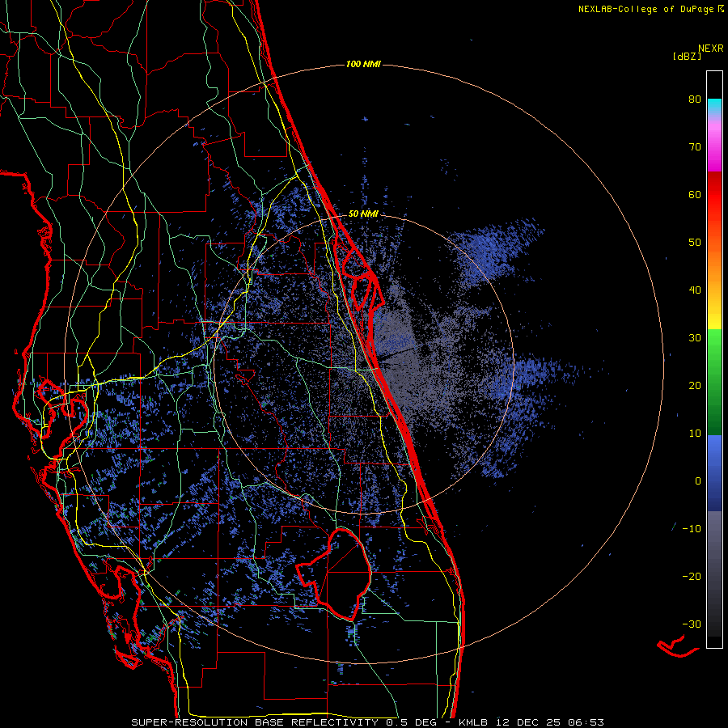The height and width of the screenshot is (728, 728).
Task: Select the "70" dBZ scale label
Action: click(x=695, y=146)
